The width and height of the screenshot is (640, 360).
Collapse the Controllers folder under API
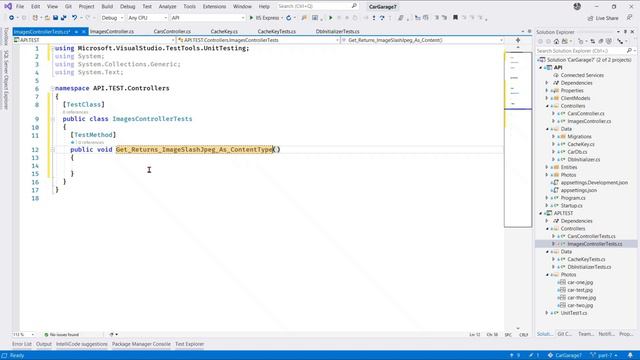point(547,106)
